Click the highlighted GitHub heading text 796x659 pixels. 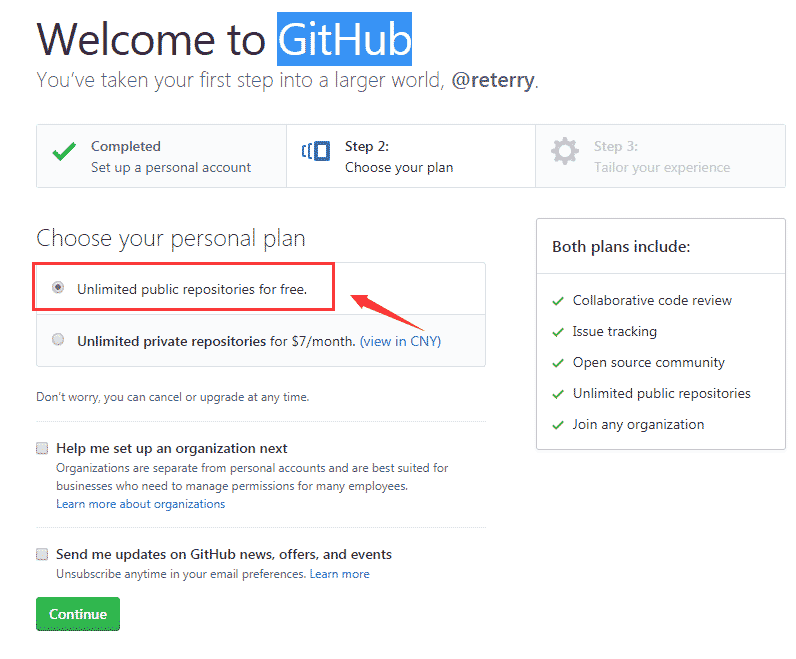point(344,39)
